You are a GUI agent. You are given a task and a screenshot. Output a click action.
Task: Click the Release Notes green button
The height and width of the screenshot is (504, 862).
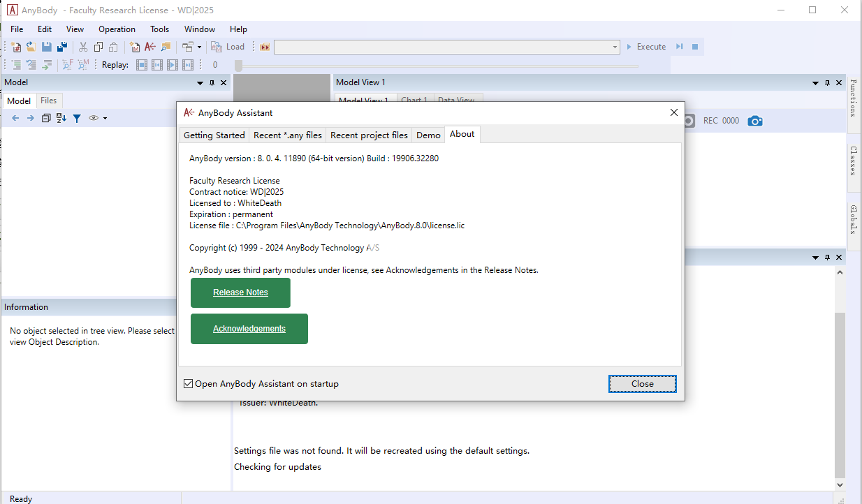(x=240, y=292)
